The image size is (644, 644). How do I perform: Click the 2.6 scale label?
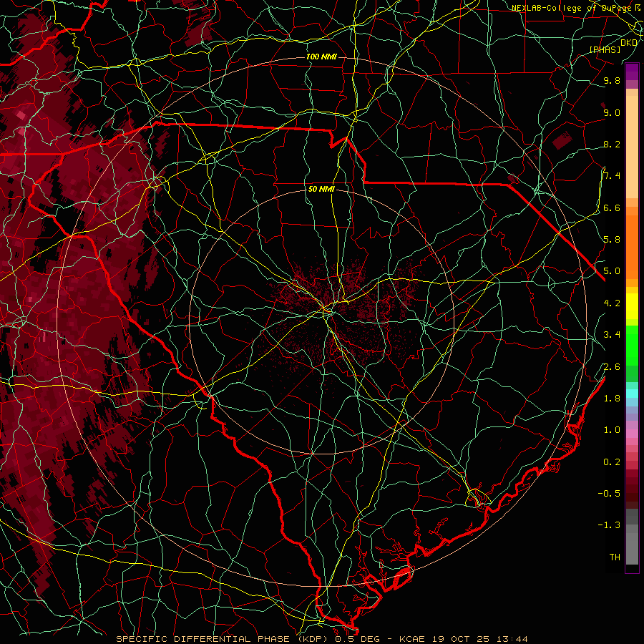pyautogui.click(x=612, y=367)
